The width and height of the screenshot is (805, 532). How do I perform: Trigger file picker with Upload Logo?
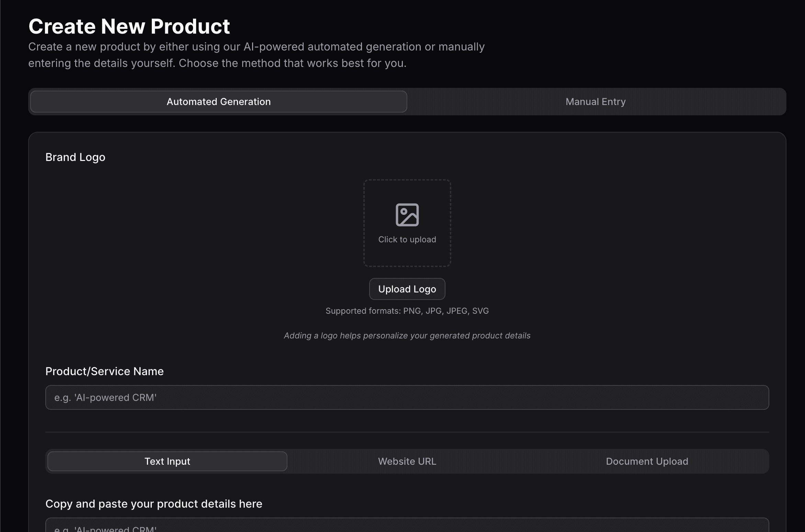tap(407, 289)
